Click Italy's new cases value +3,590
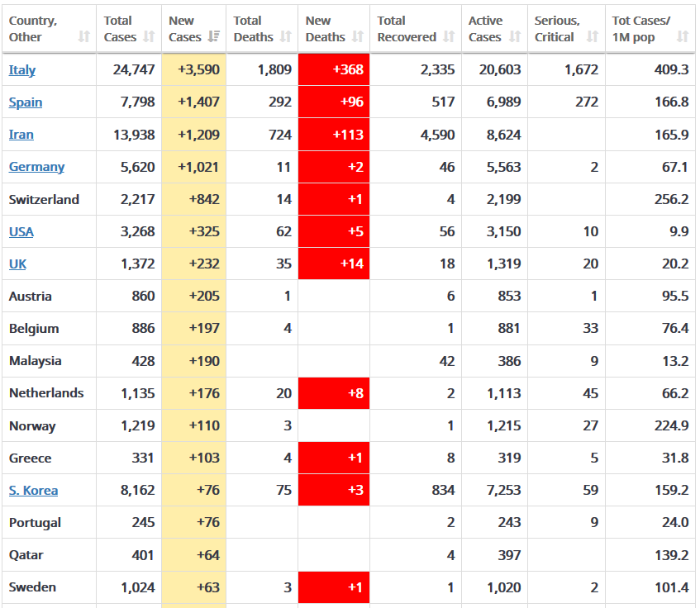Viewport: 700px width, 608px height. 198,69
